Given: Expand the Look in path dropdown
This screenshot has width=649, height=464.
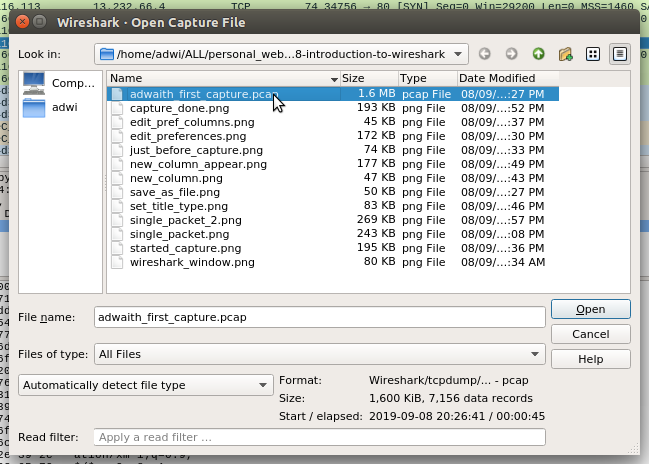Looking at the screenshot, I should (458, 54).
